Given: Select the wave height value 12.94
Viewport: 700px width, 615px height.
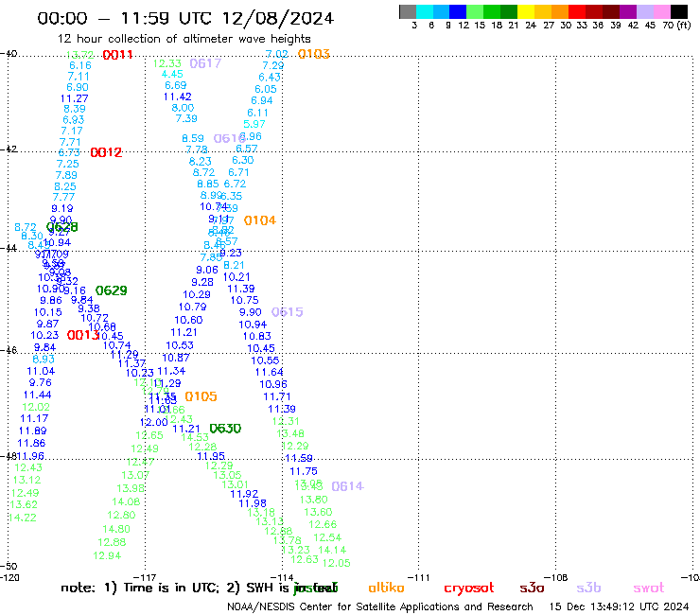Looking at the screenshot, I should coord(107,555).
